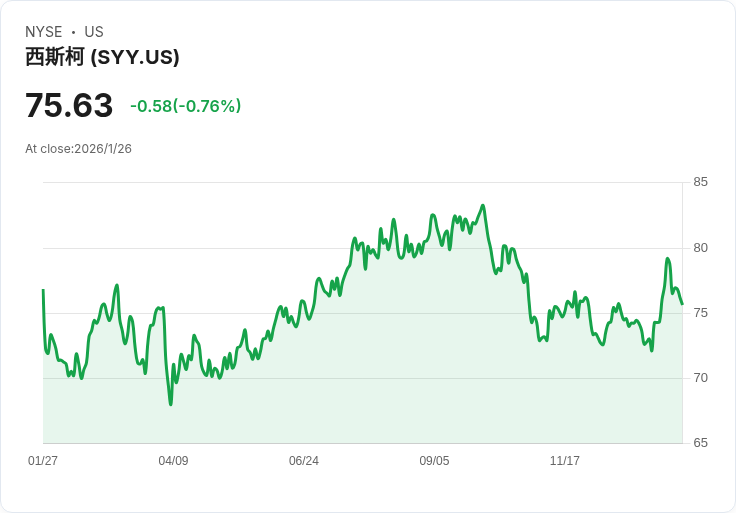Click the price change -0.58(-0.76%)
This screenshot has height=513, width=736.
click(186, 106)
